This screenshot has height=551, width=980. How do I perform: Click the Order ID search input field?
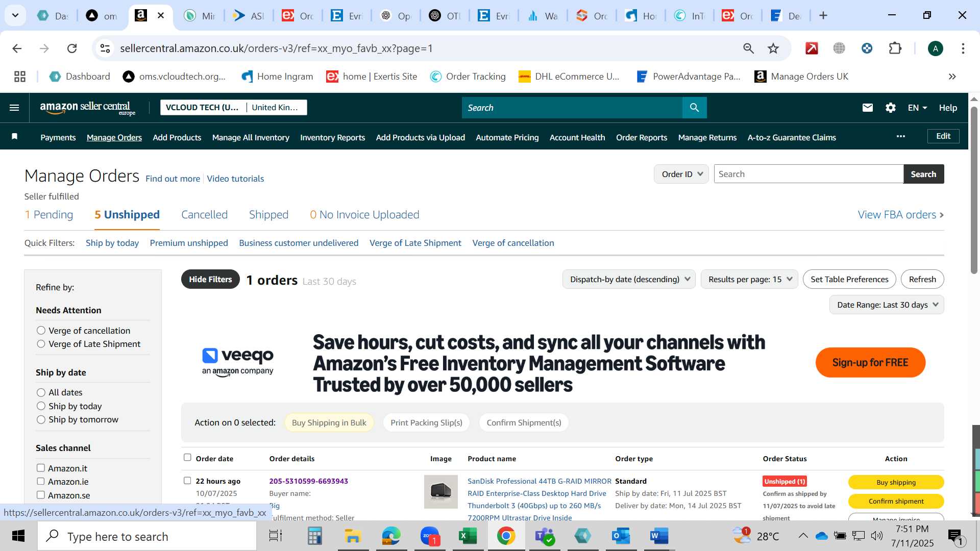(x=808, y=174)
